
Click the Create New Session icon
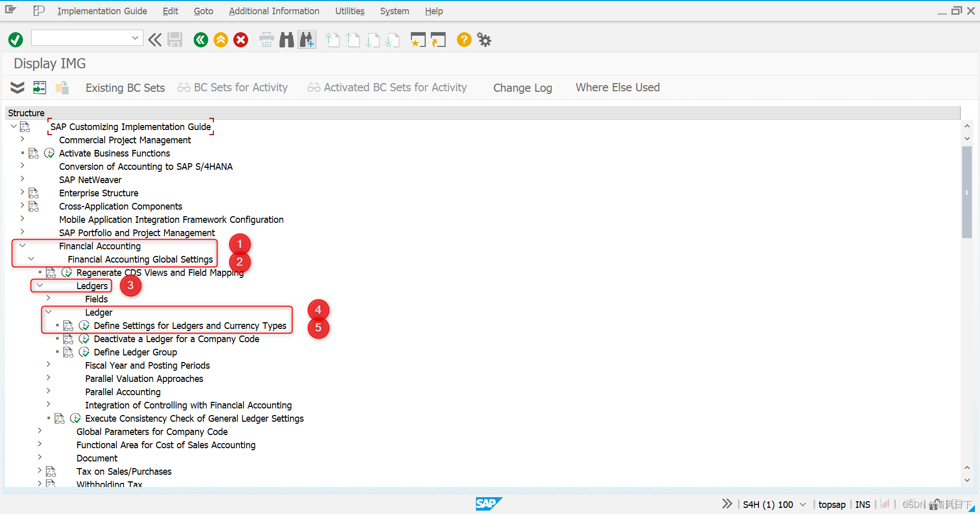pos(418,40)
